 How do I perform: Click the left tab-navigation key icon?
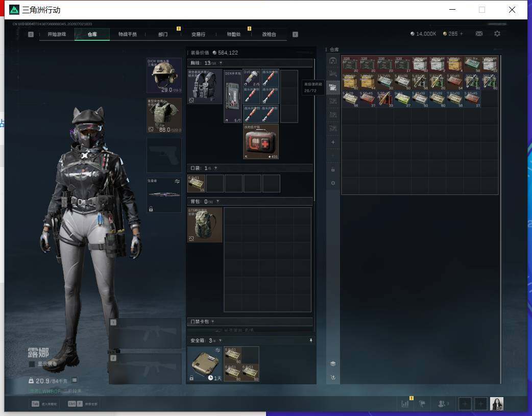[31, 34]
